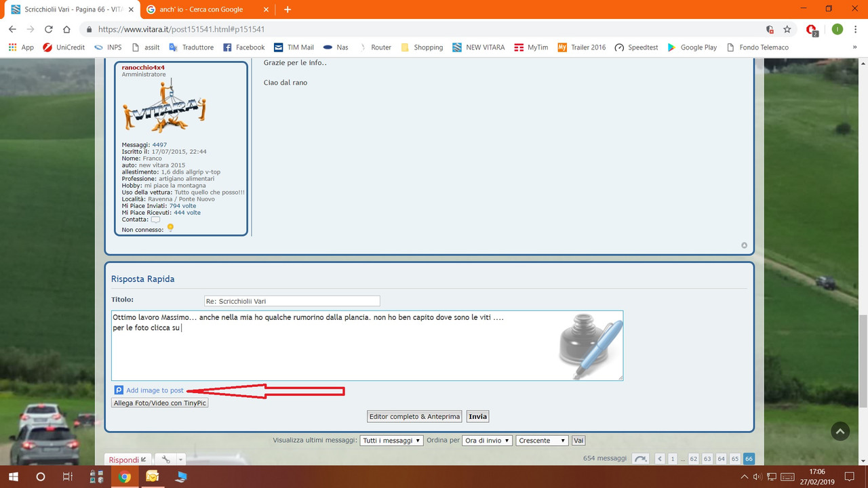Open the Chrome three-dot menu

856,29
